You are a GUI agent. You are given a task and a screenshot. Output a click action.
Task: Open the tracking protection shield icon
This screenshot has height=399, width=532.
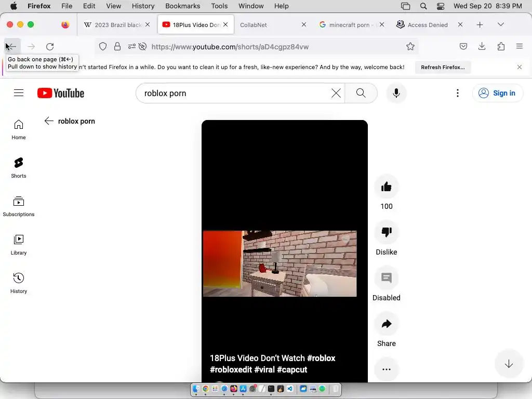103,46
